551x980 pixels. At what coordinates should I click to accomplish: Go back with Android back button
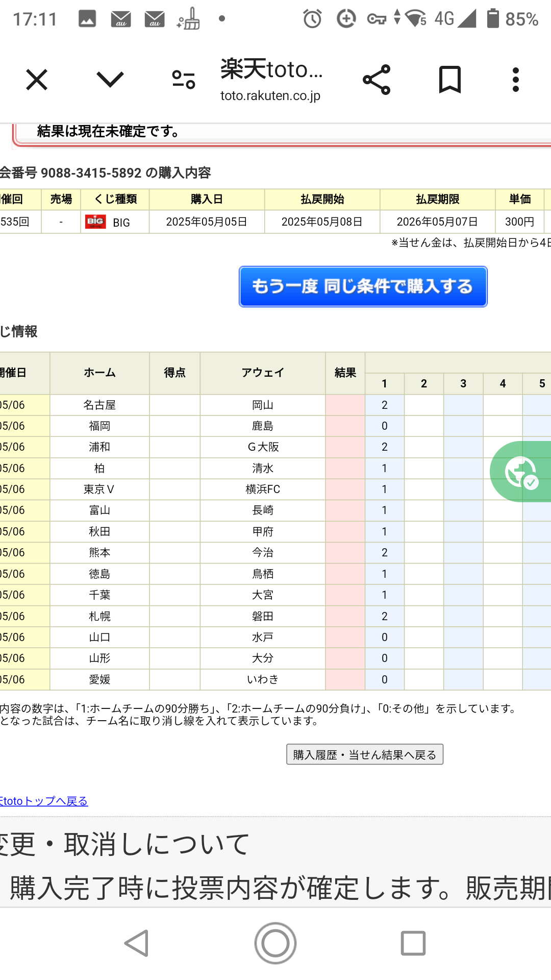coord(137,943)
